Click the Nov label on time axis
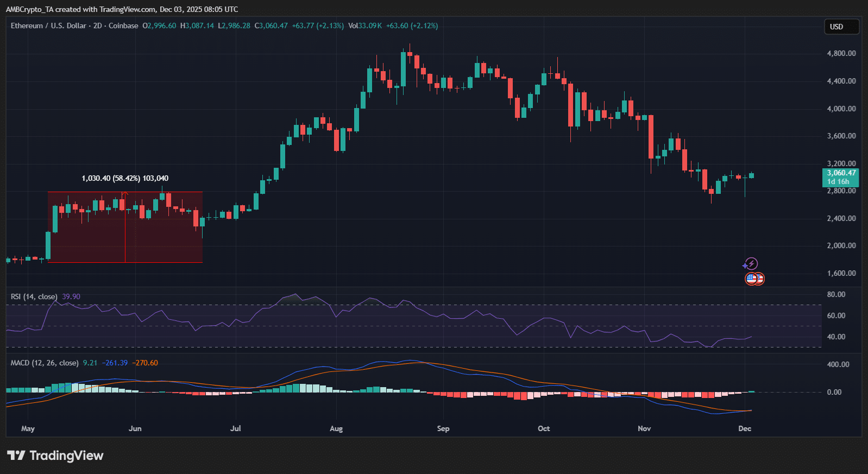The image size is (868, 474). coord(644,428)
